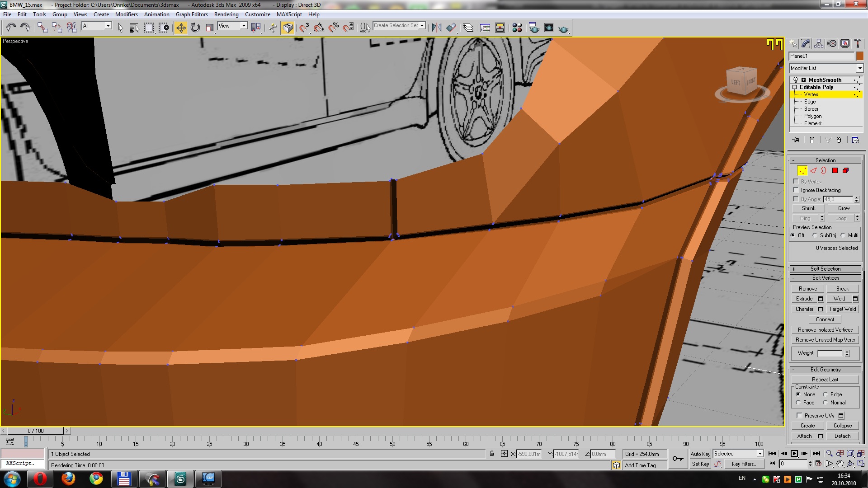This screenshot has width=868, height=488.
Task: Activate the Select and Rotate tool
Action: 195,28
